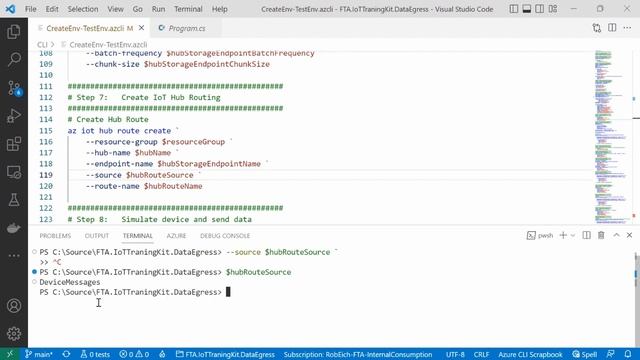
Task: Open notifications bell
Action: [x=628, y=354]
